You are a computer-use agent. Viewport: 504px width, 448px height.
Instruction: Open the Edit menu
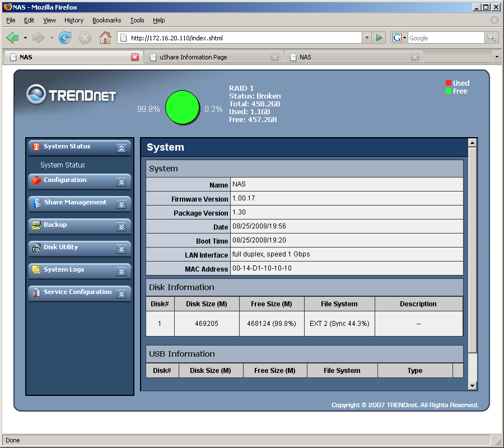29,20
